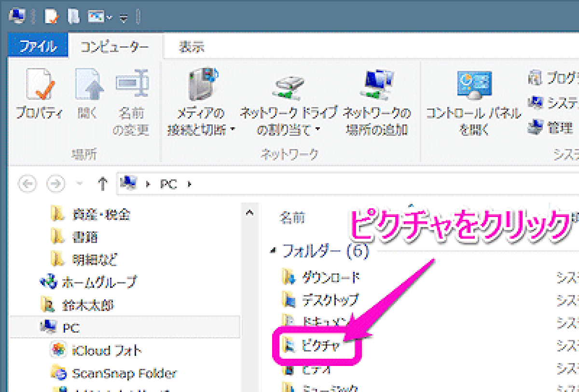Open the customize quick access toolbar arrow
This screenshot has height=392, width=579.
point(124,18)
